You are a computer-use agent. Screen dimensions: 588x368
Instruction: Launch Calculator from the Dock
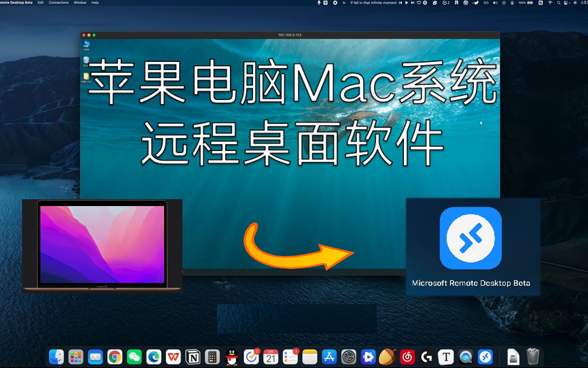212,357
